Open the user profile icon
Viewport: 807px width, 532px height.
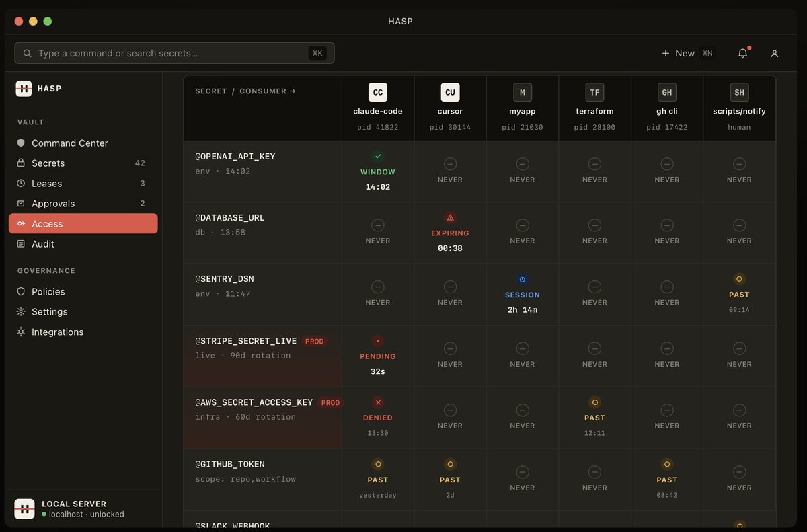tap(774, 53)
